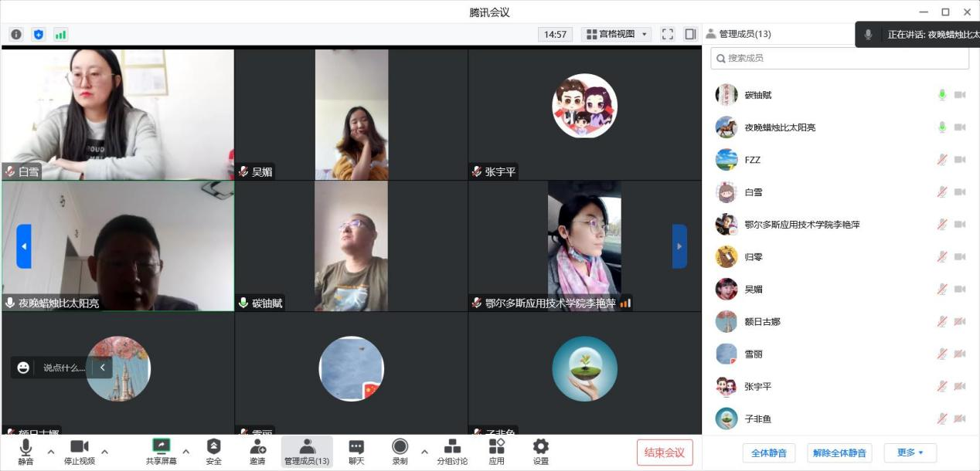
Task: Select 碳铀赋 video tile
Action: [x=352, y=246]
